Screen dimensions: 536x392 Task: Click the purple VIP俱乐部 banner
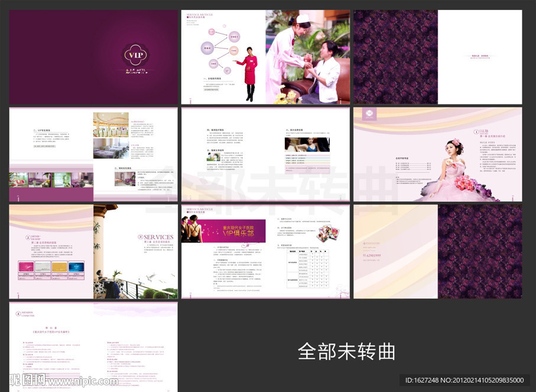[x=223, y=231]
